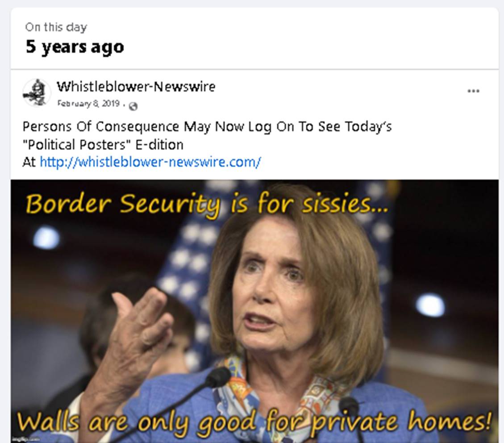The image size is (504, 443).
Task: Click the "Border Security is for sissies" caption
Action: coord(207,204)
